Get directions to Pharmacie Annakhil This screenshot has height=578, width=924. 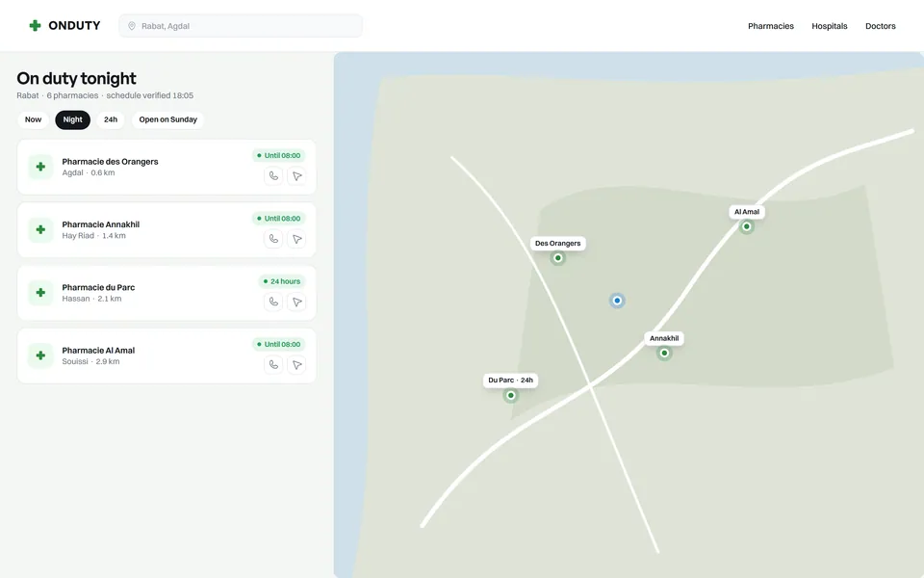[x=297, y=239]
